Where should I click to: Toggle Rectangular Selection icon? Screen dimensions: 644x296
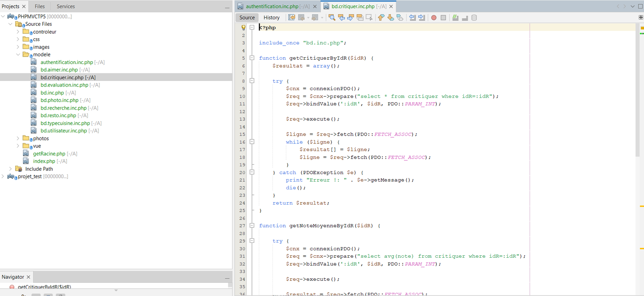tap(369, 17)
